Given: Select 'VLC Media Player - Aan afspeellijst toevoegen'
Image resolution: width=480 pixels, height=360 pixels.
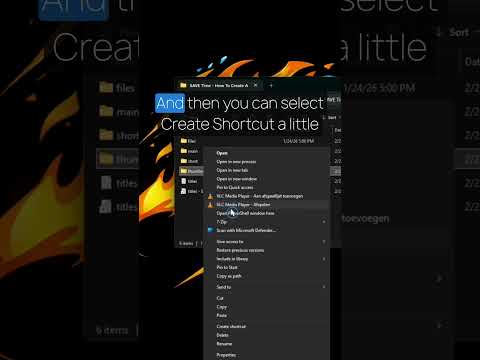Looking at the screenshot, I should click(267, 196).
